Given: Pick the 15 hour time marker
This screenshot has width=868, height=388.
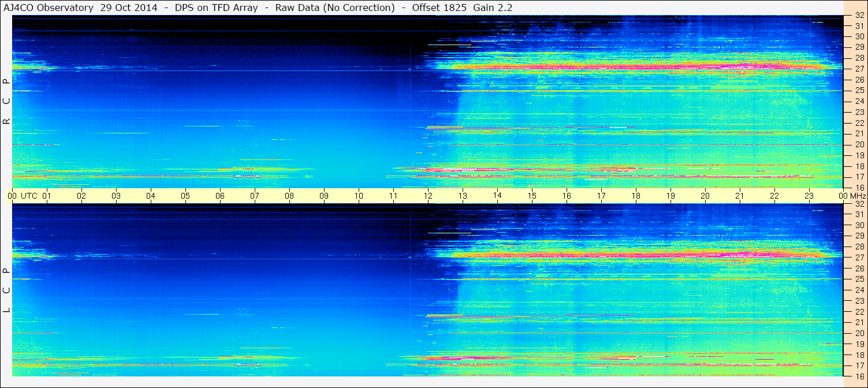Looking at the screenshot, I should [532, 196].
